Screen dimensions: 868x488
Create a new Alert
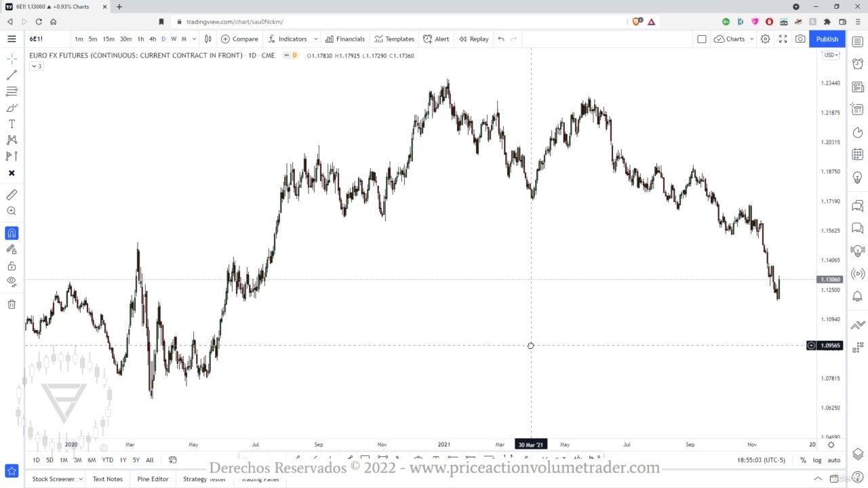click(436, 39)
